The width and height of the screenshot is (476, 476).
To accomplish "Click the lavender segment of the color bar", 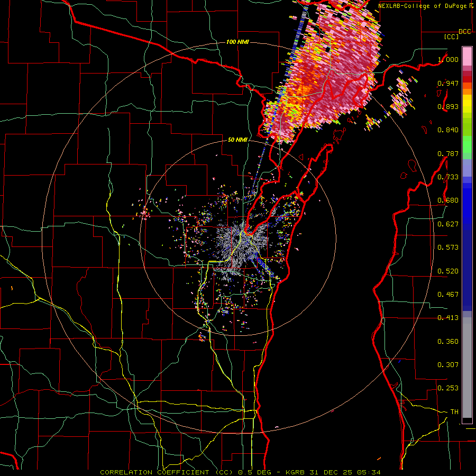I will [467, 168].
